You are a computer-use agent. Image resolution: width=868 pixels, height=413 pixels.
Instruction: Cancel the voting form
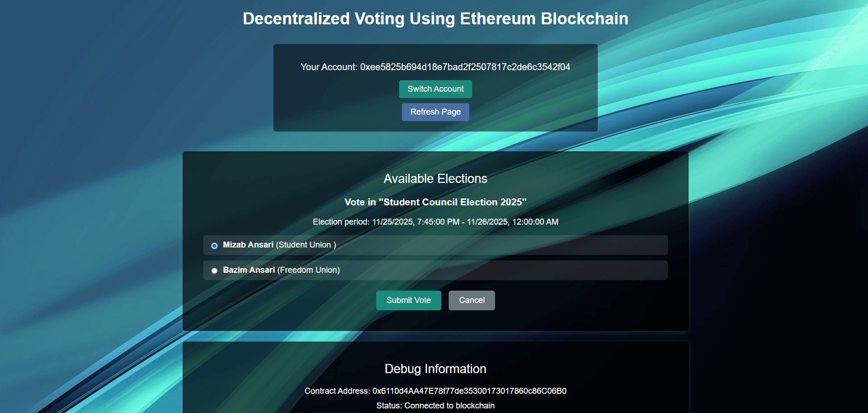[x=472, y=300]
